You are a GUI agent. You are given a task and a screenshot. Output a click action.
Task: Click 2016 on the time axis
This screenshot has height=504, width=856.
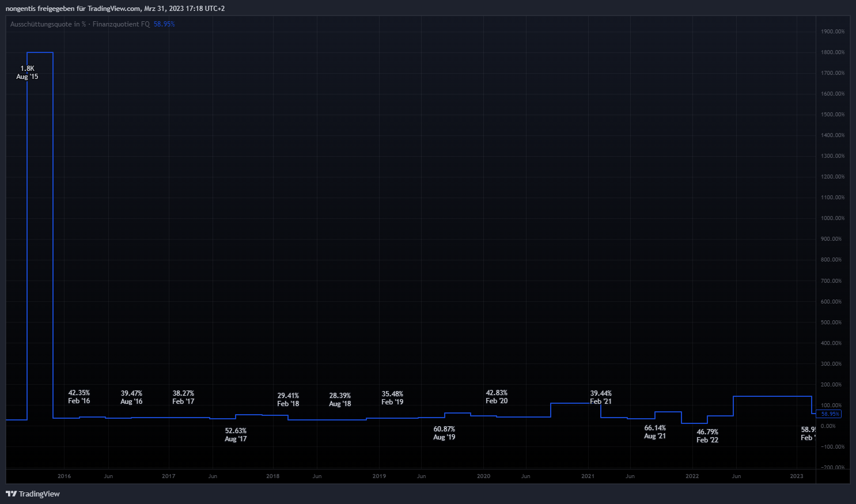click(x=64, y=476)
